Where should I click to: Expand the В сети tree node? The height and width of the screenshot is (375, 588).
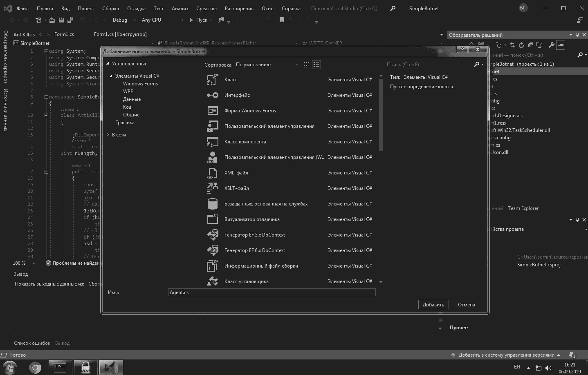pos(108,135)
